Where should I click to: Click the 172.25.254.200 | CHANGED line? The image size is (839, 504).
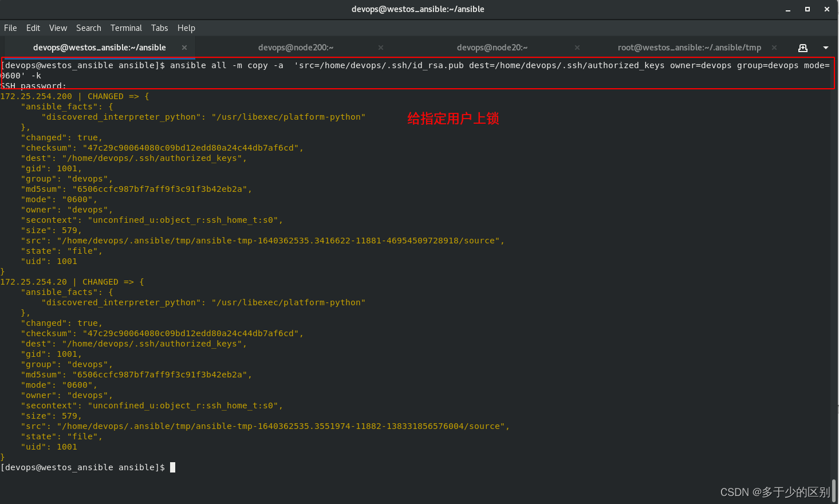tap(74, 96)
